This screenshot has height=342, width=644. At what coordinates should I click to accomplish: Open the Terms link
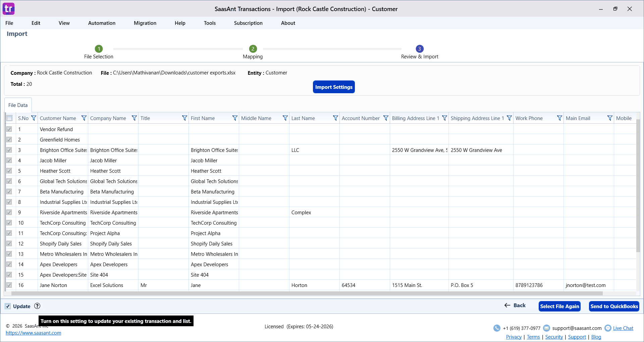point(533,337)
